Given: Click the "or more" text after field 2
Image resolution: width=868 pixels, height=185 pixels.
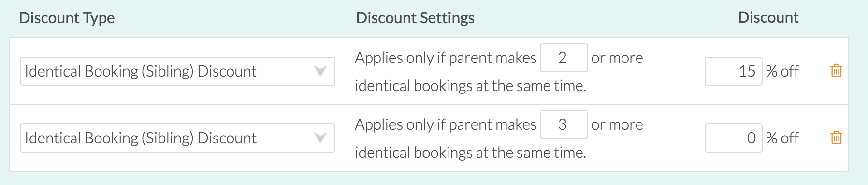Looking at the screenshot, I should pos(617,58).
